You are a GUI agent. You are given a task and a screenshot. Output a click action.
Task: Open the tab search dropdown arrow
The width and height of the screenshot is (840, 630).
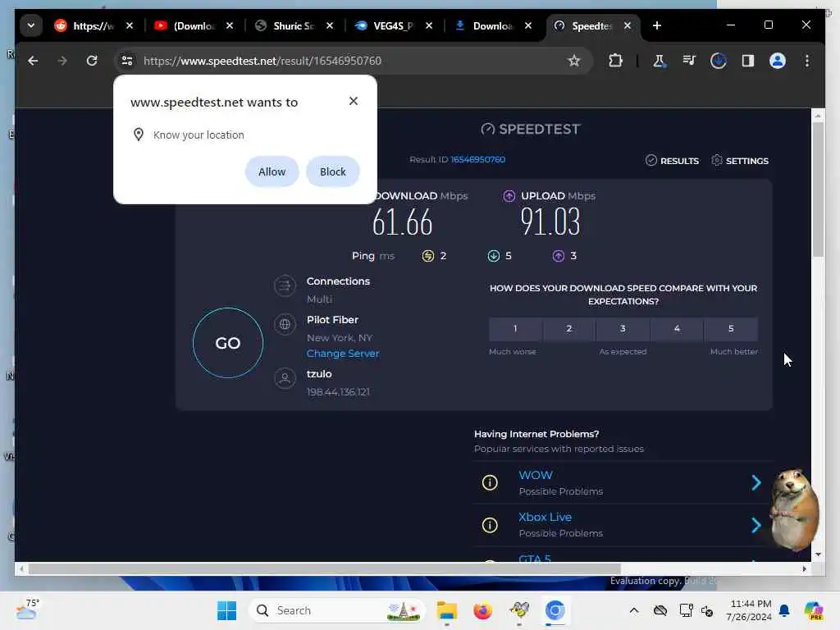pyautogui.click(x=31, y=25)
